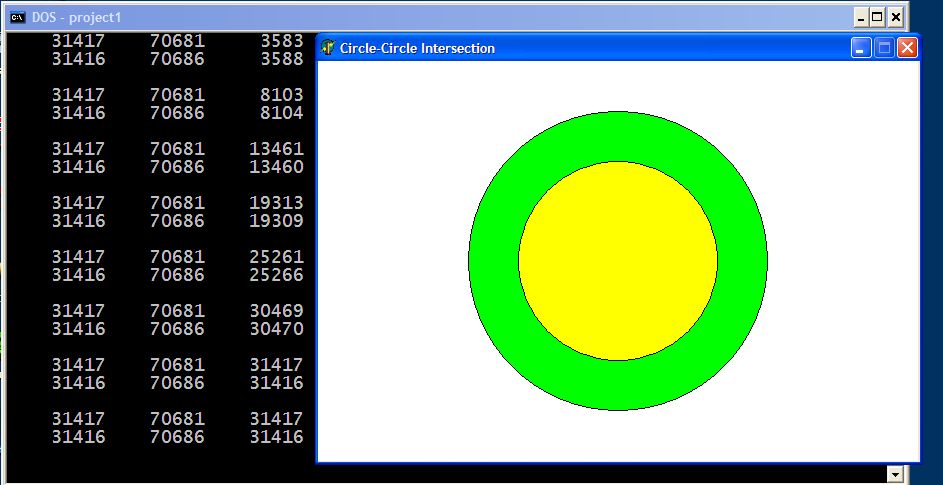This screenshot has width=943, height=485.
Task: Click the value 25266 in console output
Action: pos(276,275)
